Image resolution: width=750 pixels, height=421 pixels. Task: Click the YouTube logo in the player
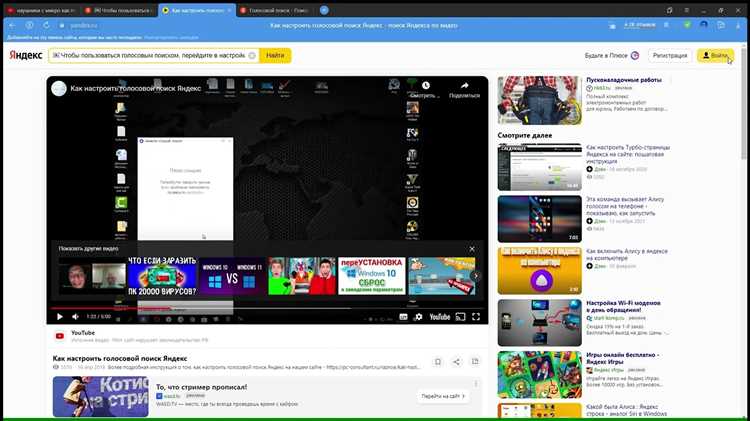coord(438,317)
